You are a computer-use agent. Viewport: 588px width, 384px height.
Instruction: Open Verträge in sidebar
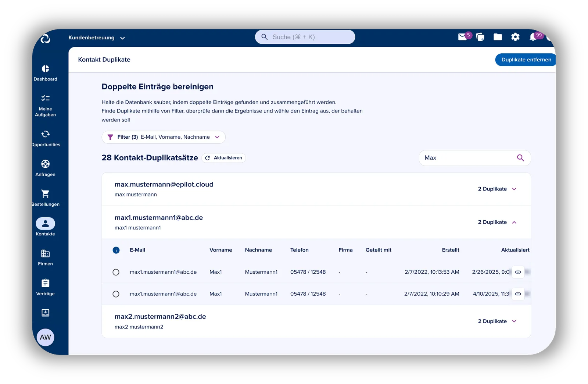tap(46, 287)
